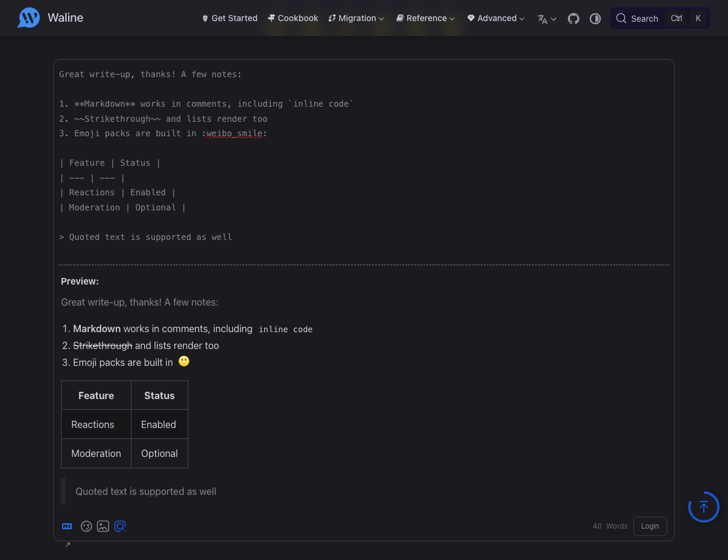Open the Markdown guide icon

[x=67, y=526]
